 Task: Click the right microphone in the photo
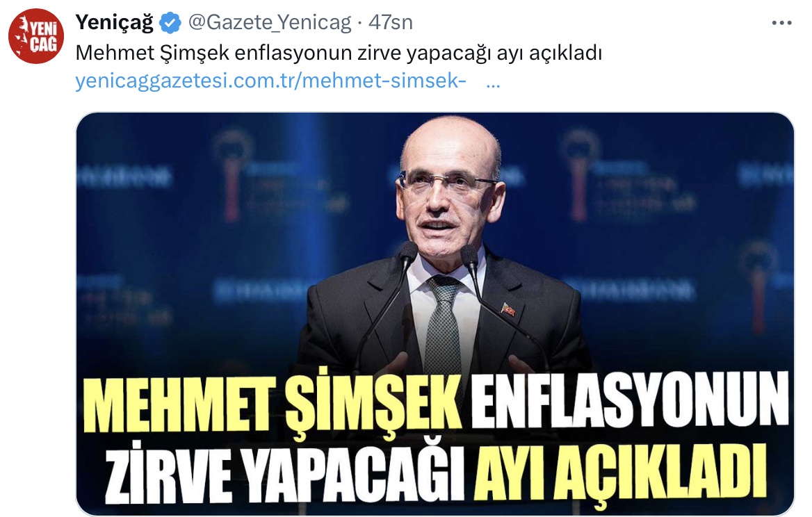pos(470,258)
